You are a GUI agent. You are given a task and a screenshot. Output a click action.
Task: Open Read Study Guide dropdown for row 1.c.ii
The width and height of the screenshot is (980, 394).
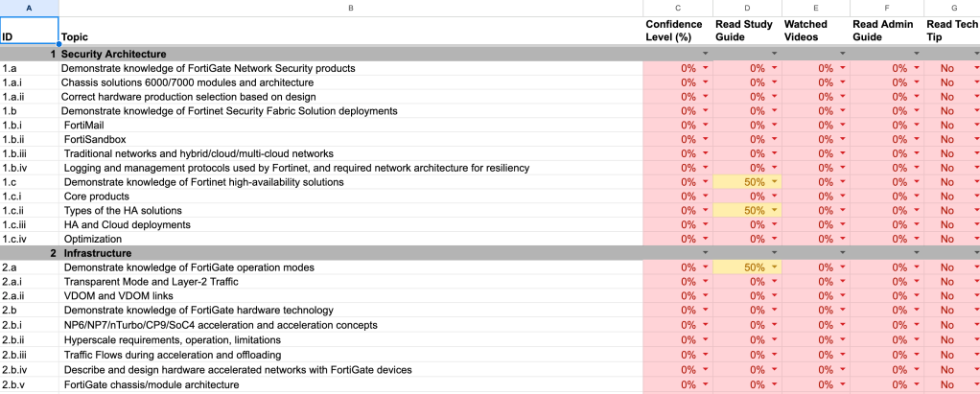click(x=775, y=211)
